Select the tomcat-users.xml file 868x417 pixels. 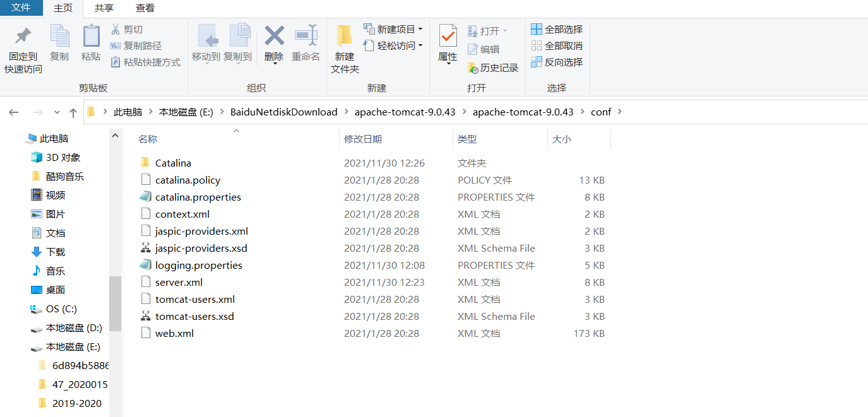click(x=195, y=299)
